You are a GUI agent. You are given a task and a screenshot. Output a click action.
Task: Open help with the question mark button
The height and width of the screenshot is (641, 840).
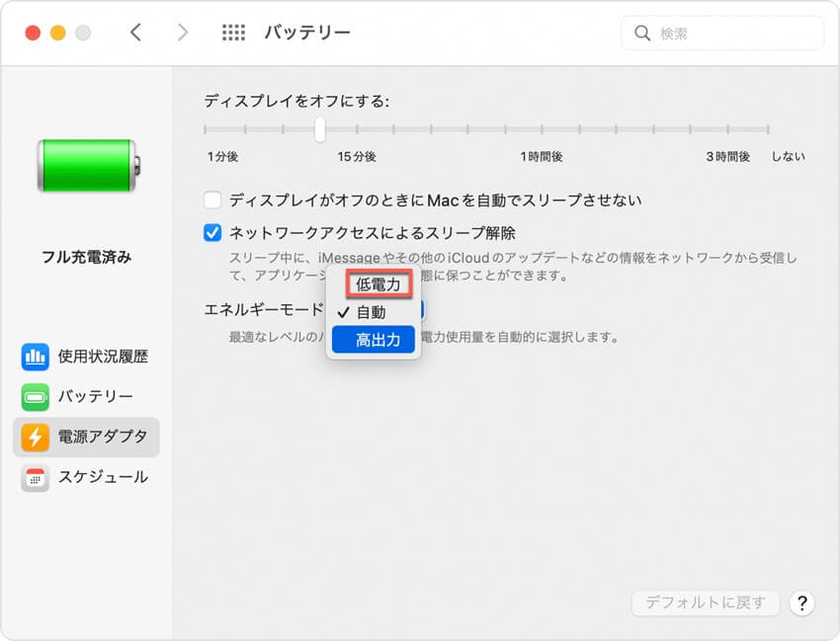[x=802, y=602]
